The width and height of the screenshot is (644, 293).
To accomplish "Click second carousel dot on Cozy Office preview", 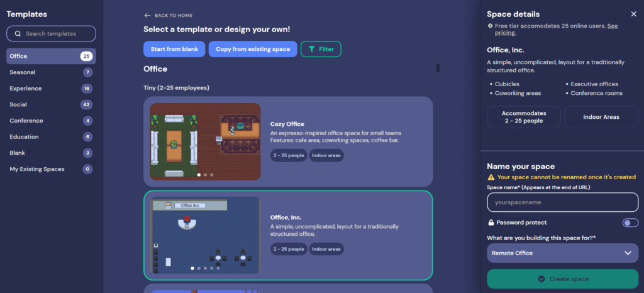I will (x=206, y=175).
